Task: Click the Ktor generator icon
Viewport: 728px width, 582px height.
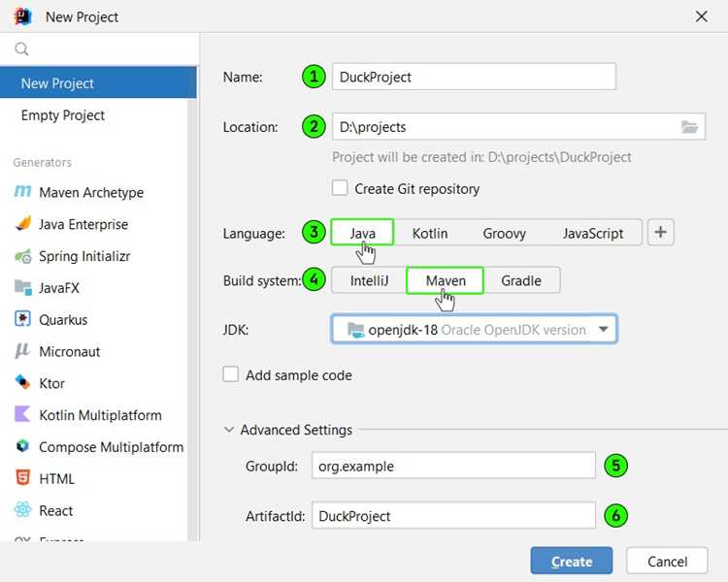Action: 22,383
